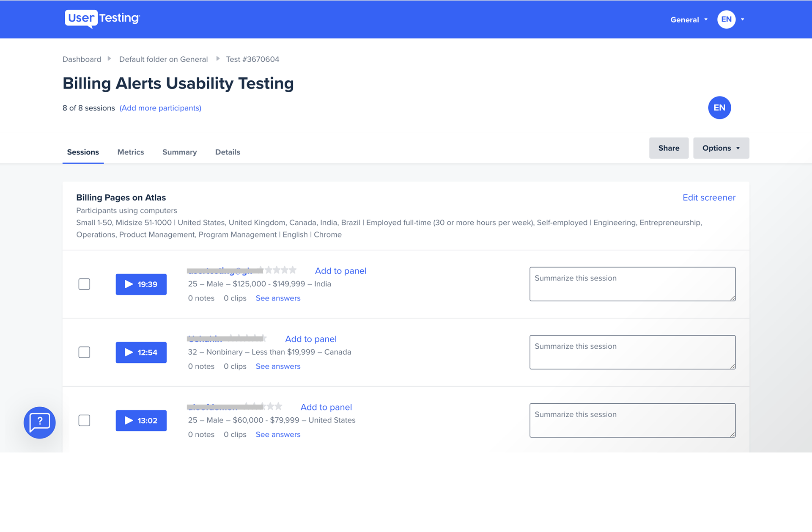Play the 19:39 session recording
812x532 pixels.
pos(141,284)
